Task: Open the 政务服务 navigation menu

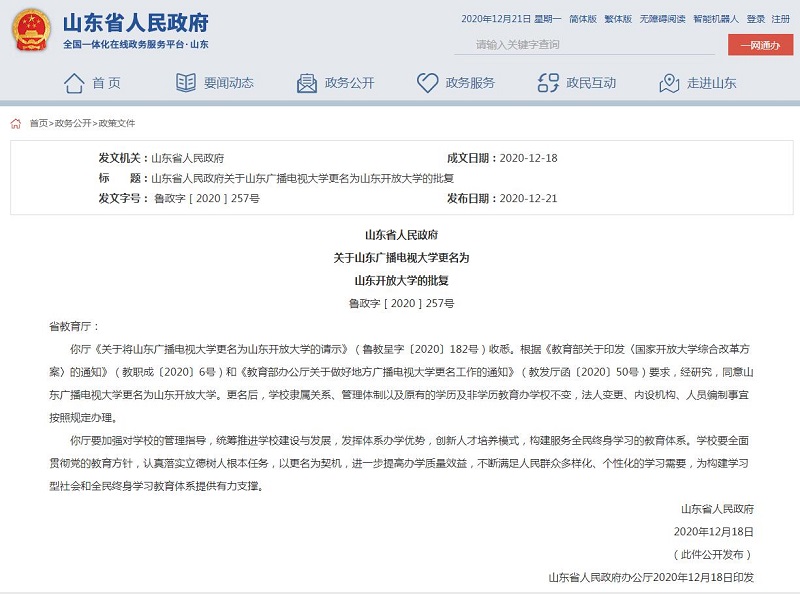Action: click(470, 83)
